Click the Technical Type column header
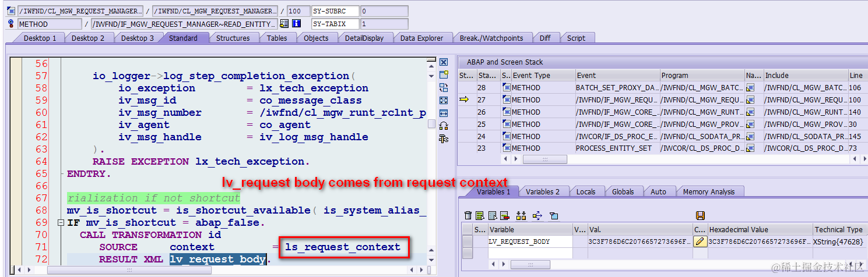 pyautogui.click(x=840, y=229)
